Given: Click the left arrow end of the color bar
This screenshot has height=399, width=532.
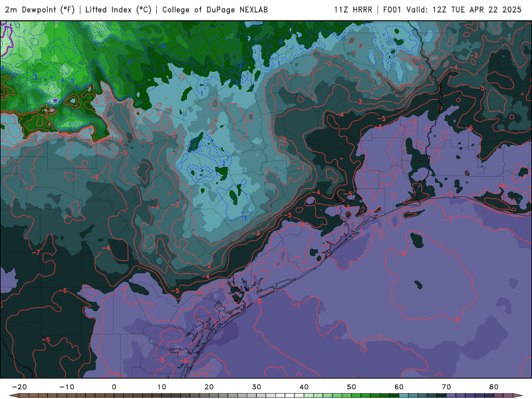Looking at the screenshot, I should (13, 396).
